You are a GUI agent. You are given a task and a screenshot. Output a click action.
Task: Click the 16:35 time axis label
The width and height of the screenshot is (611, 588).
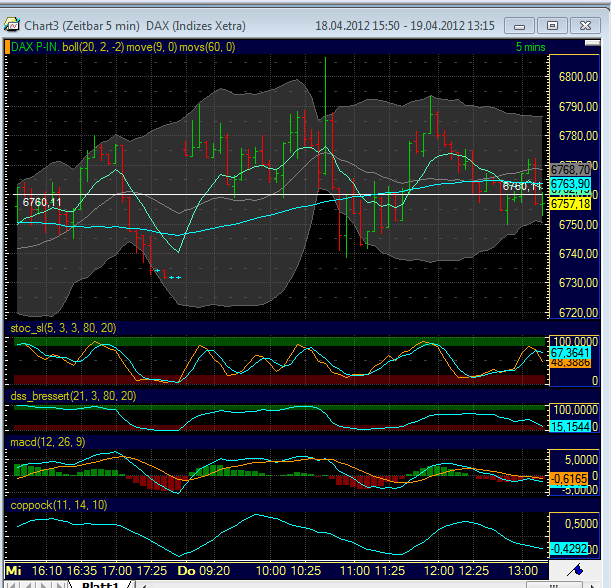point(82,571)
